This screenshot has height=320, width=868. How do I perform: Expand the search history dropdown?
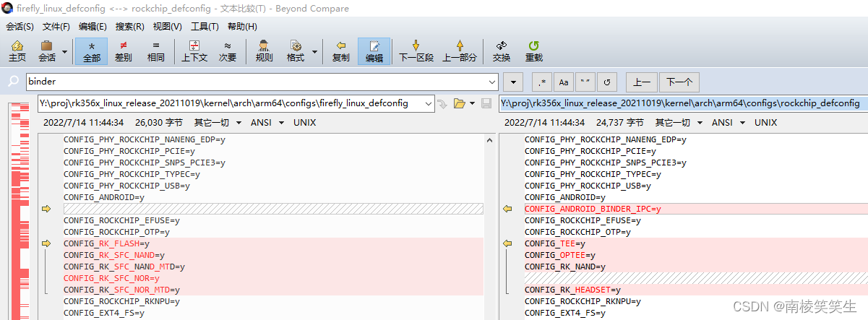[492, 82]
